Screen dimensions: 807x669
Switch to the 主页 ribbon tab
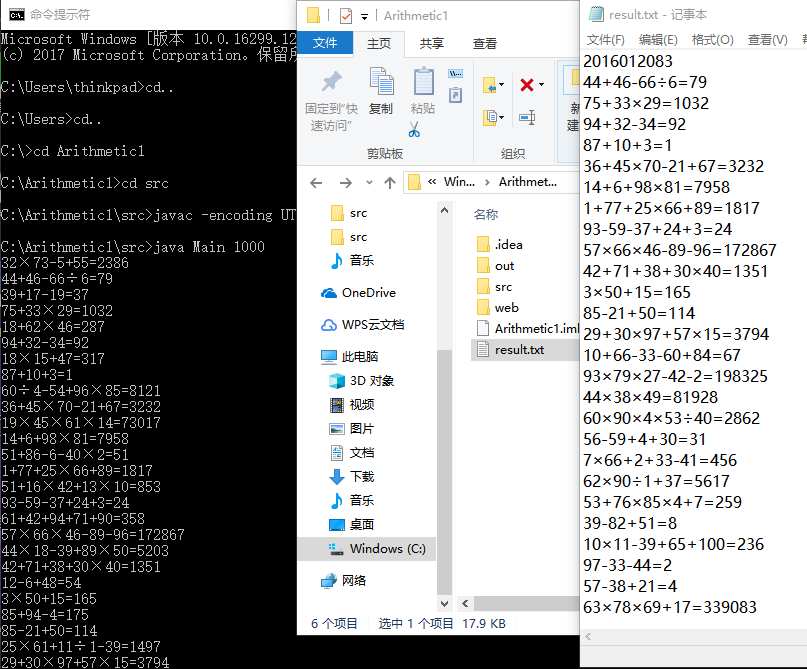coord(379,44)
